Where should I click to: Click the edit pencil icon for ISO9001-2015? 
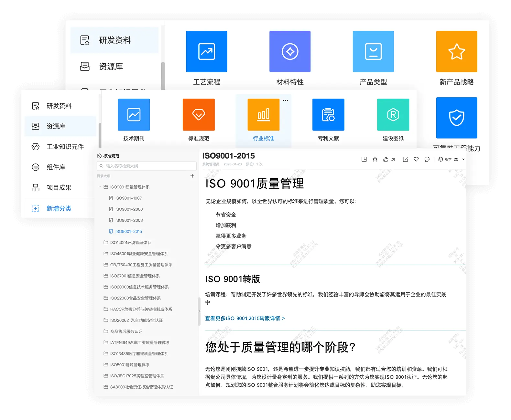(x=405, y=159)
